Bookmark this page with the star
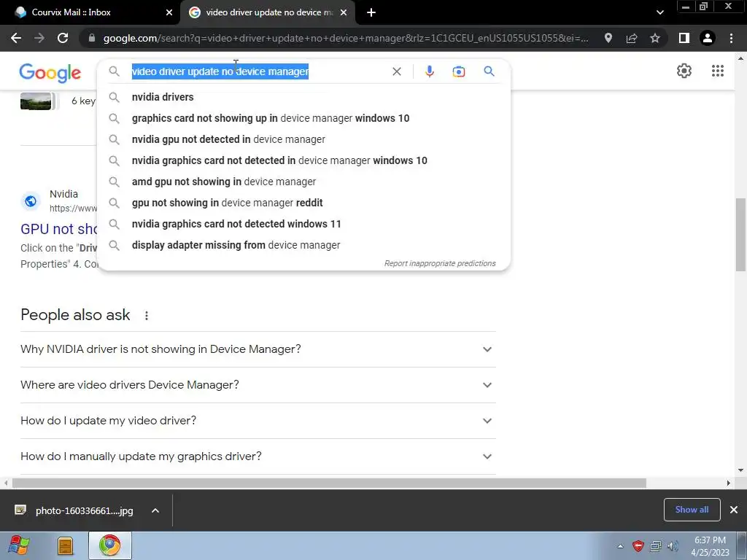The image size is (747, 560). 655,38
